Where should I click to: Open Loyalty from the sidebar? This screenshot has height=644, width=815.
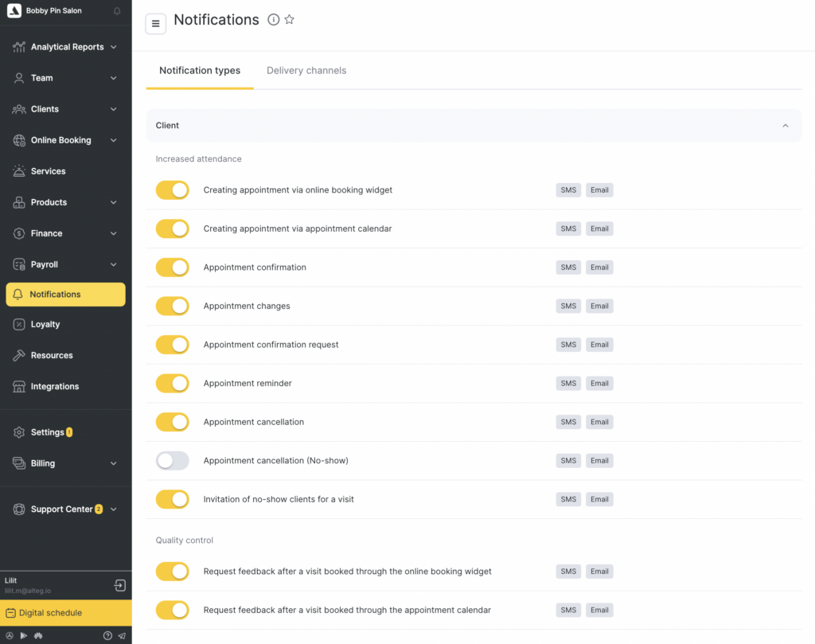pyautogui.click(x=45, y=325)
